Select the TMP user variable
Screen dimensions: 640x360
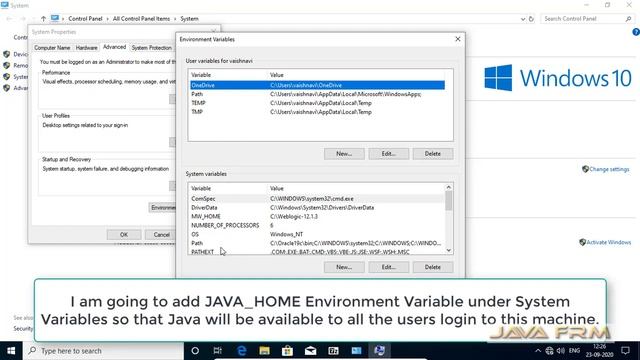click(x=317, y=112)
